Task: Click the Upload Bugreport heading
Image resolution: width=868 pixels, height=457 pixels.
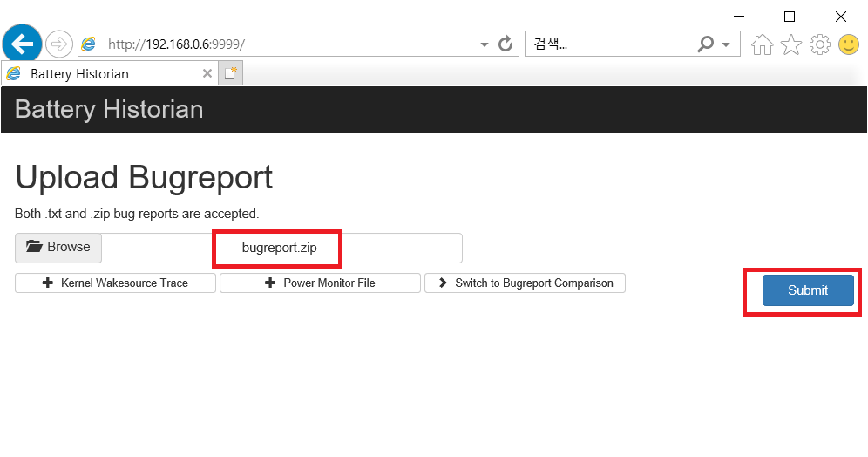Action: [144, 177]
